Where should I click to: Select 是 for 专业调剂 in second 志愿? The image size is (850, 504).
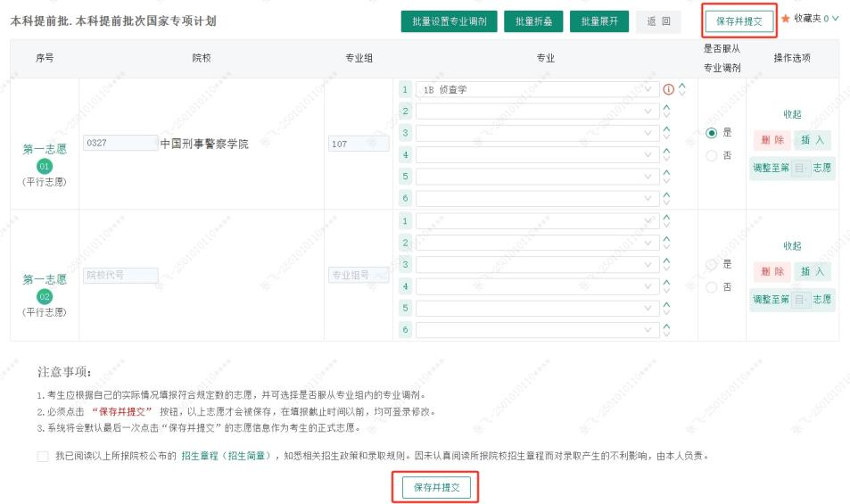click(711, 265)
